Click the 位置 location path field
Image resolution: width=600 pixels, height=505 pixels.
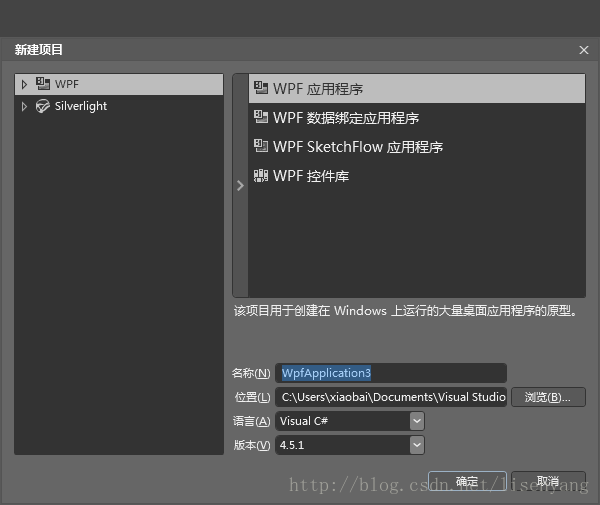tap(391, 397)
